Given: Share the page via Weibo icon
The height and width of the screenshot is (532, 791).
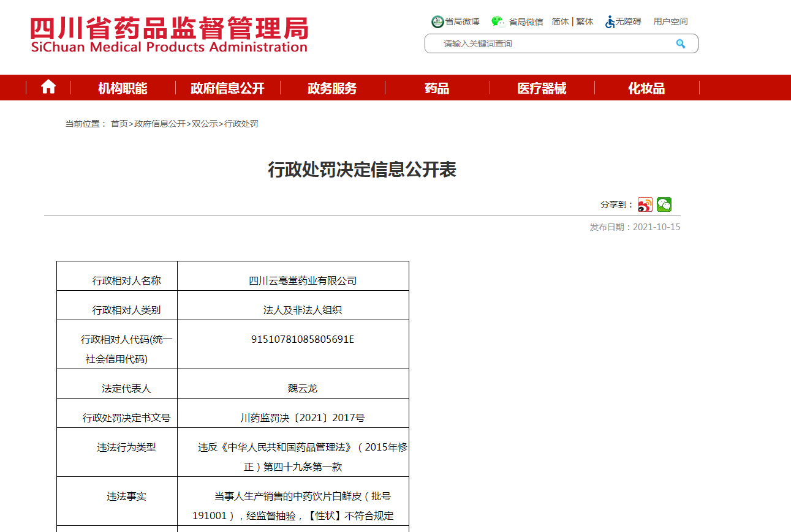Looking at the screenshot, I should click(x=645, y=204).
